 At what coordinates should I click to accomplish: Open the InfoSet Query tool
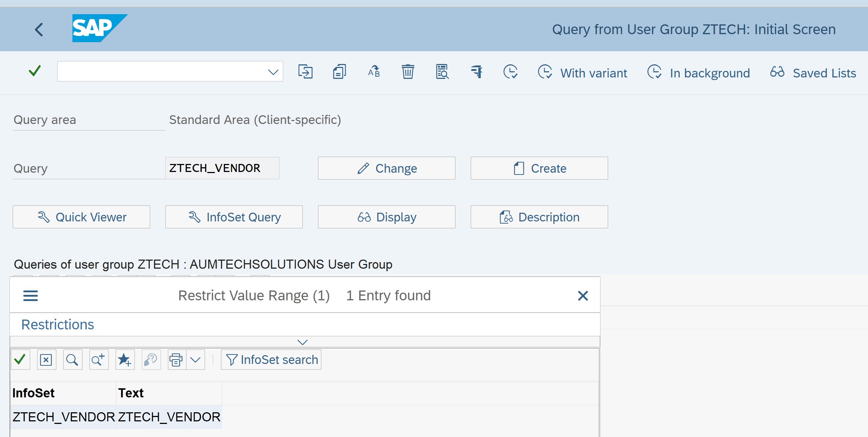234,217
